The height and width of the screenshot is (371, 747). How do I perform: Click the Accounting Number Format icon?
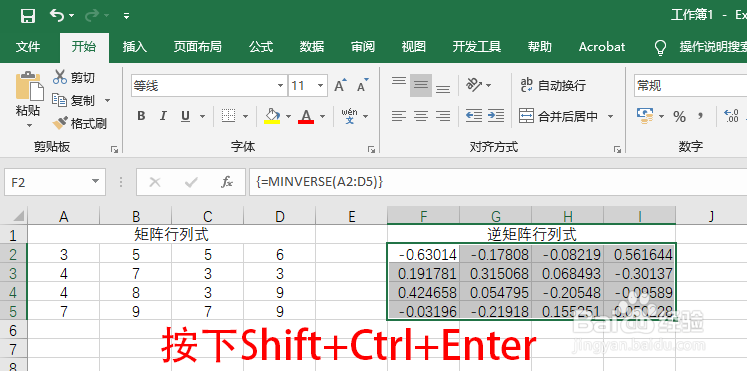coord(645,116)
